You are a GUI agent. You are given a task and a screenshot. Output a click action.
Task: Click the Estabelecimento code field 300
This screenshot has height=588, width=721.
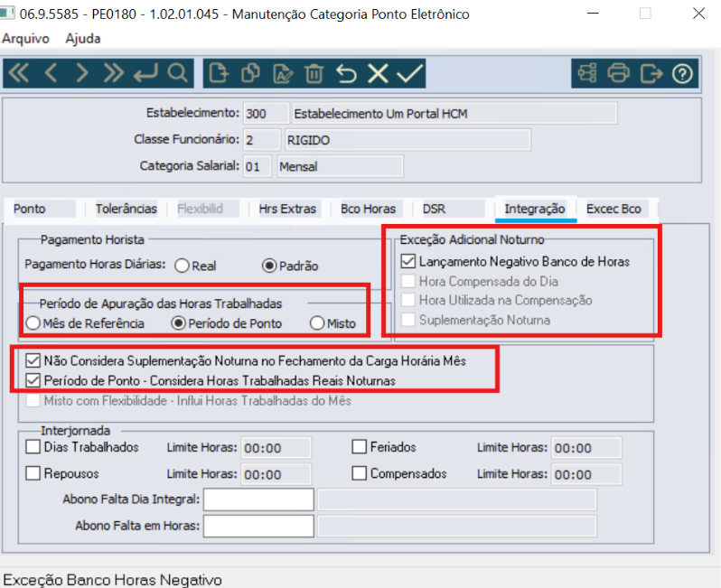[x=266, y=114]
